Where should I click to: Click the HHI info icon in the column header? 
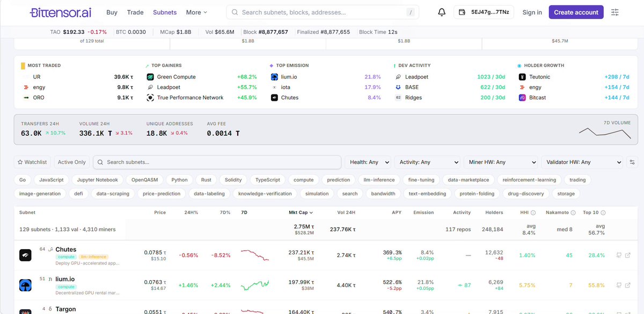(533, 213)
